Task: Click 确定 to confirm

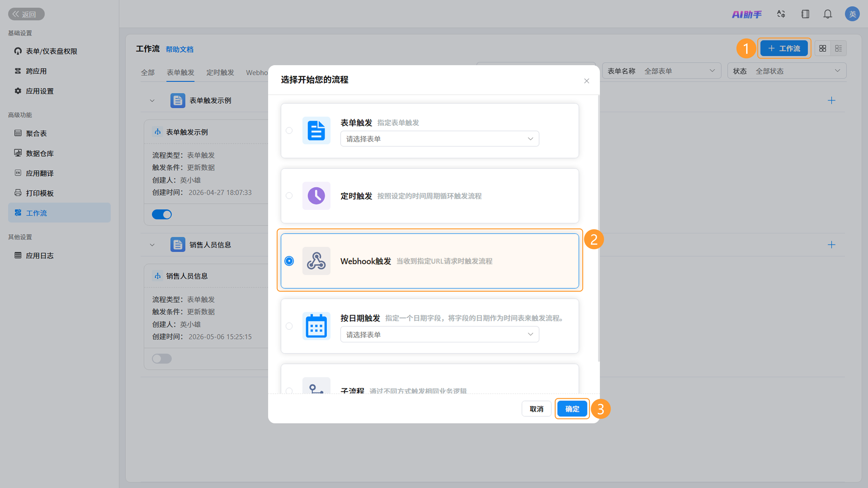Action: [x=572, y=409]
